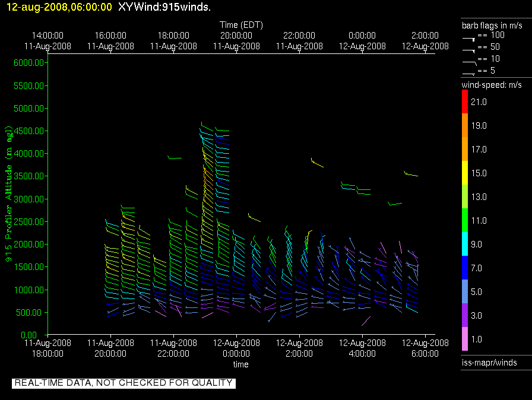Click the iss-mapr/winds legend label
Image resolution: width=532 pixels, height=400 pixels.
point(489,363)
